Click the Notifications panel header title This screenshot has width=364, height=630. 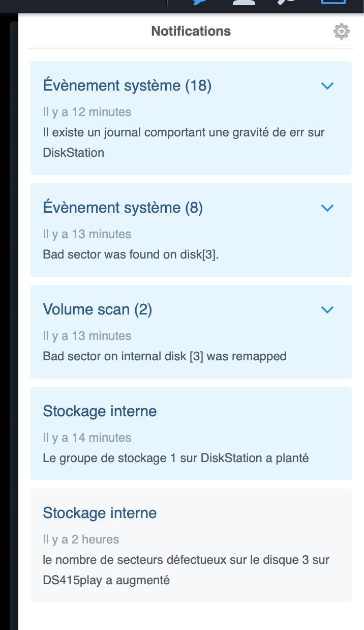tap(191, 31)
